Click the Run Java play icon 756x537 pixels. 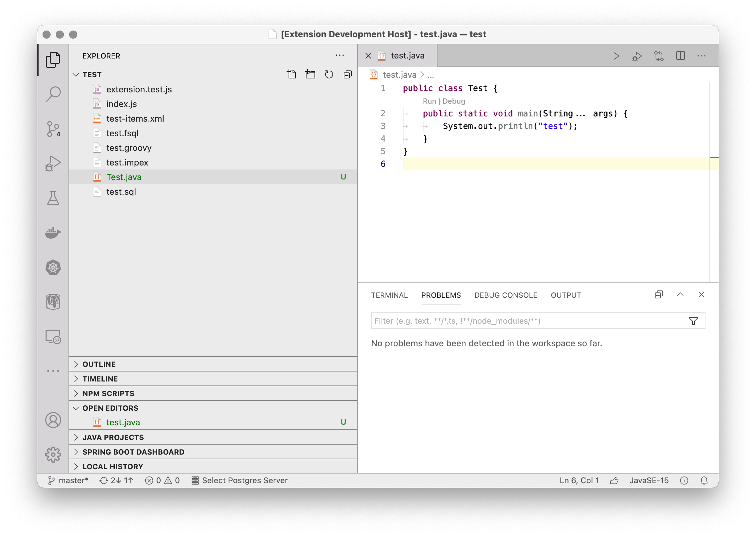point(616,56)
